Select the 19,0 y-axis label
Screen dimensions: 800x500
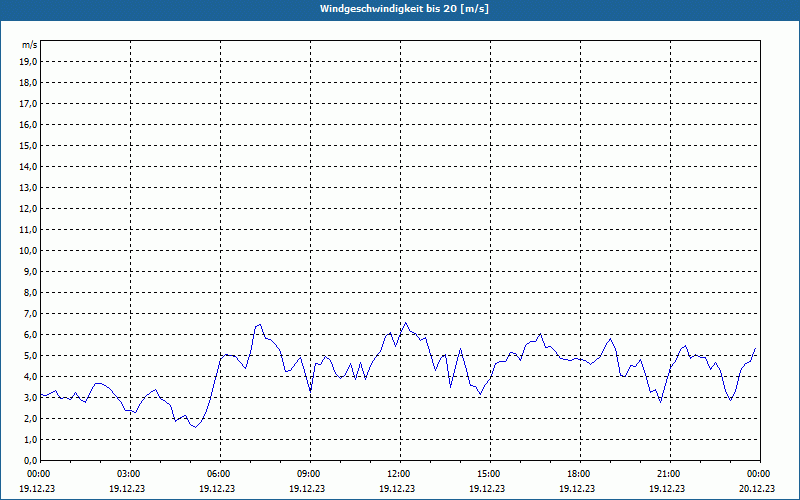(x=28, y=62)
